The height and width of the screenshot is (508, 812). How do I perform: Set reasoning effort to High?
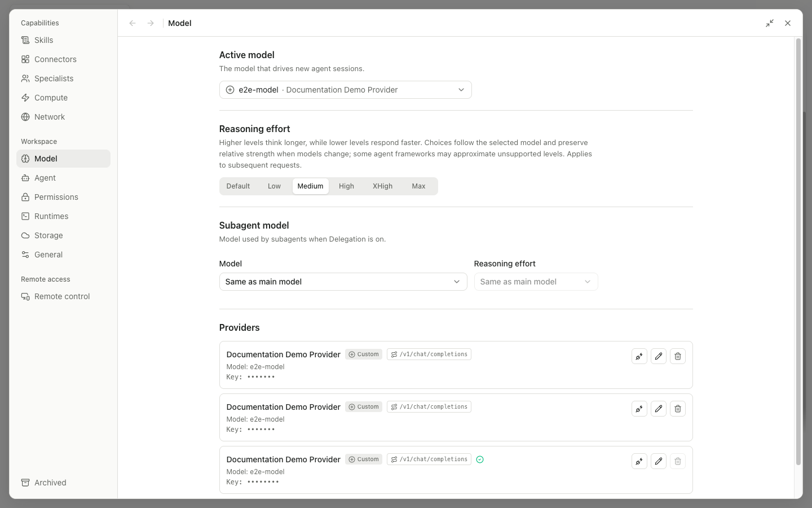346,186
